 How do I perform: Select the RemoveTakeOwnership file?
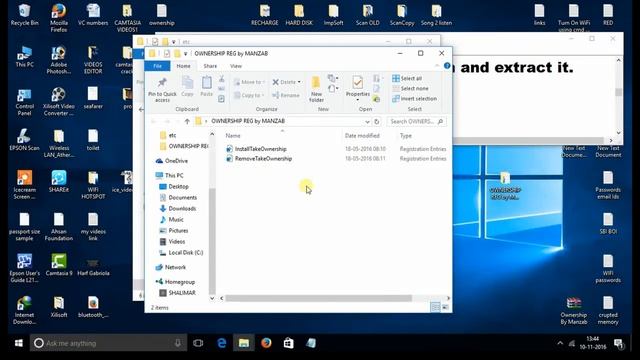click(263, 158)
